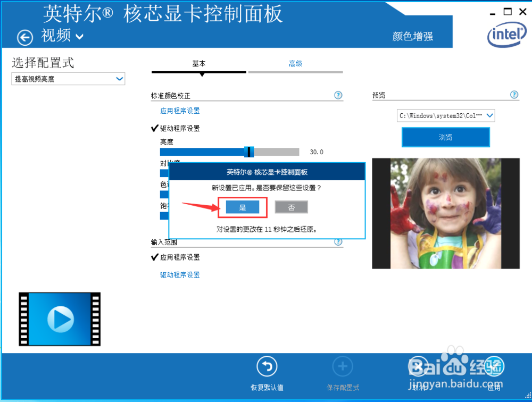This screenshot has width=532, height=402.
Task: Click the 恢复默认值 restore icon
Action: point(267,366)
